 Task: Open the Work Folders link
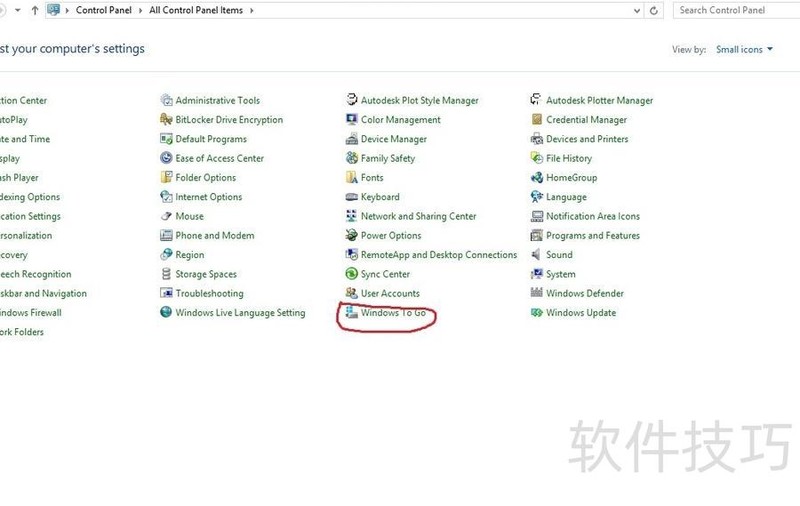[x=21, y=332]
